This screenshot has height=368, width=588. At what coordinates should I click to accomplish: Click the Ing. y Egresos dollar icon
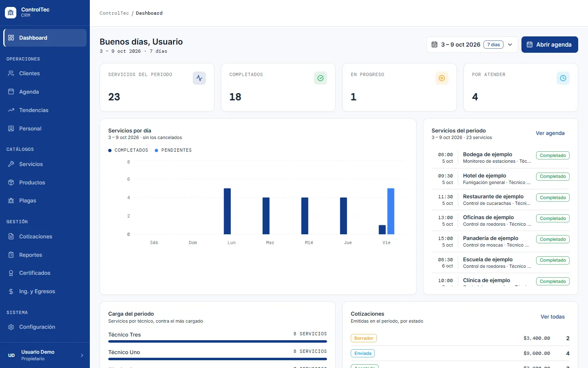tap(11, 291)
